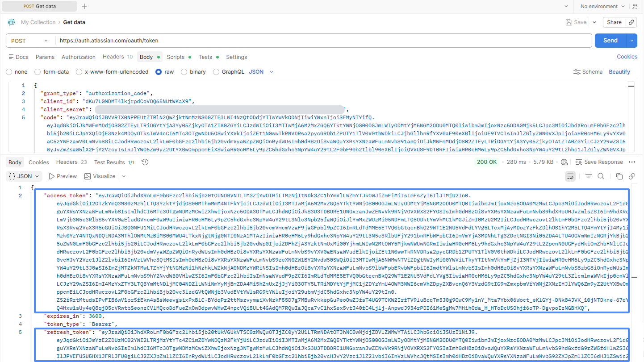Open response more options ellipsis
This screenshot has width=644, height=362.
point(632,162)
